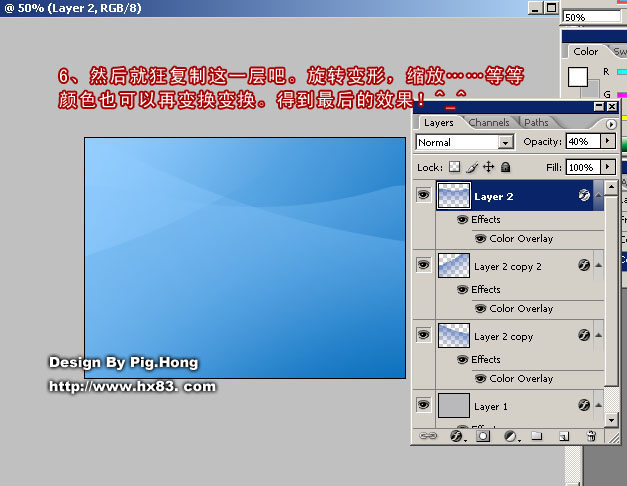
Task: Open the Opacity slider arrow
Action: click(608, 141)
